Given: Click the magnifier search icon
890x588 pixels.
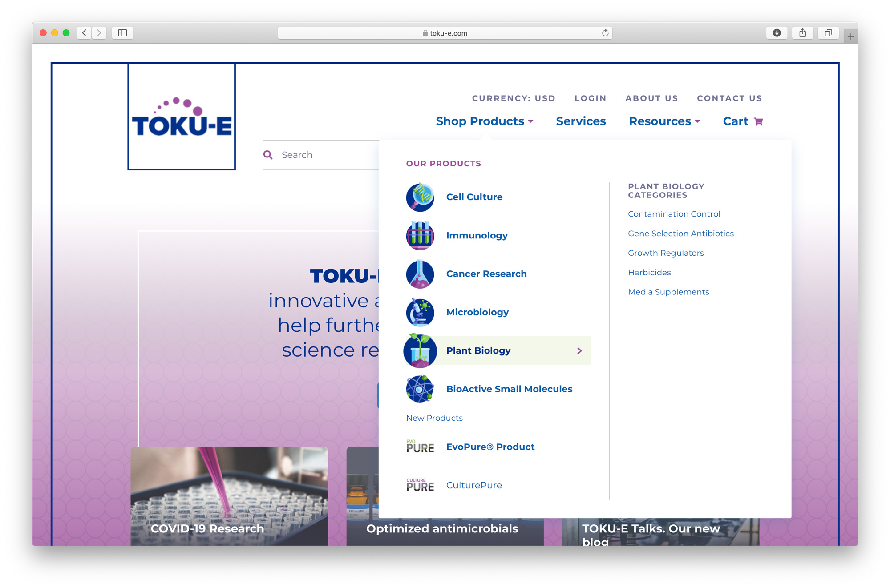Looking at the screenshot, I should pos(268,155).
